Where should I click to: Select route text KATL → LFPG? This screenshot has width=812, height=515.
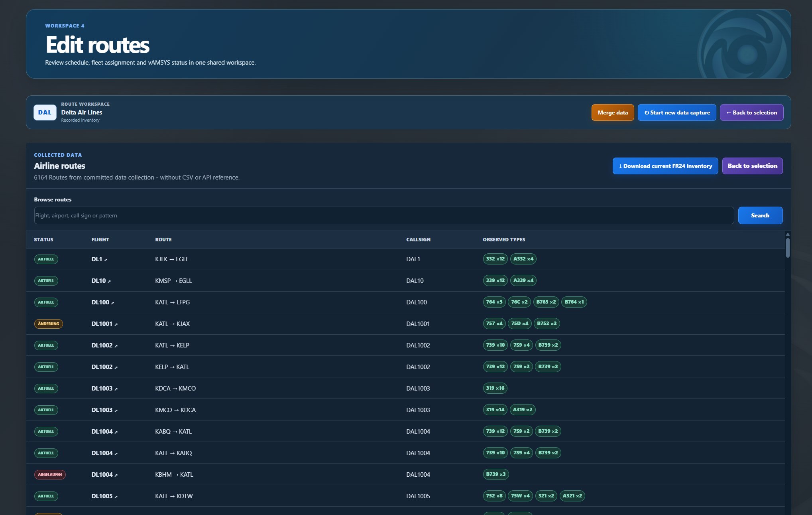(x=172, y=302)
